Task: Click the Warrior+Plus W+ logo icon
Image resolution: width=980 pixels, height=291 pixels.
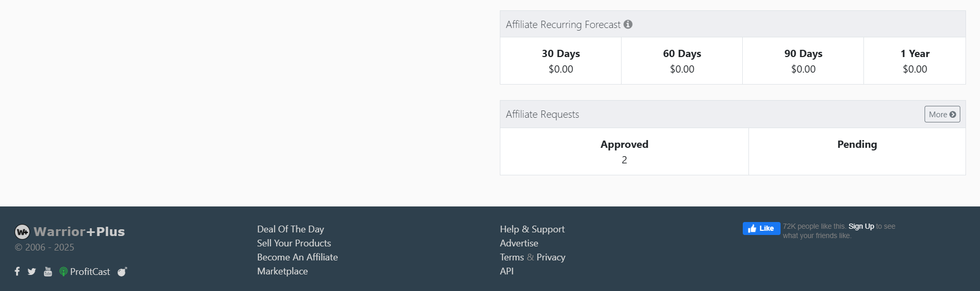Action: [x=22, y=231]
